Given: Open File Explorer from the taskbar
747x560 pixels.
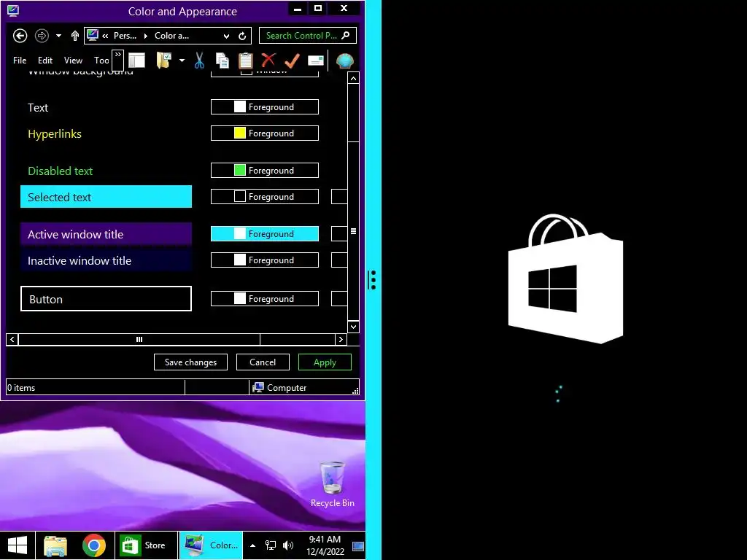Looking at the screenshot, I should click(55, 545).
